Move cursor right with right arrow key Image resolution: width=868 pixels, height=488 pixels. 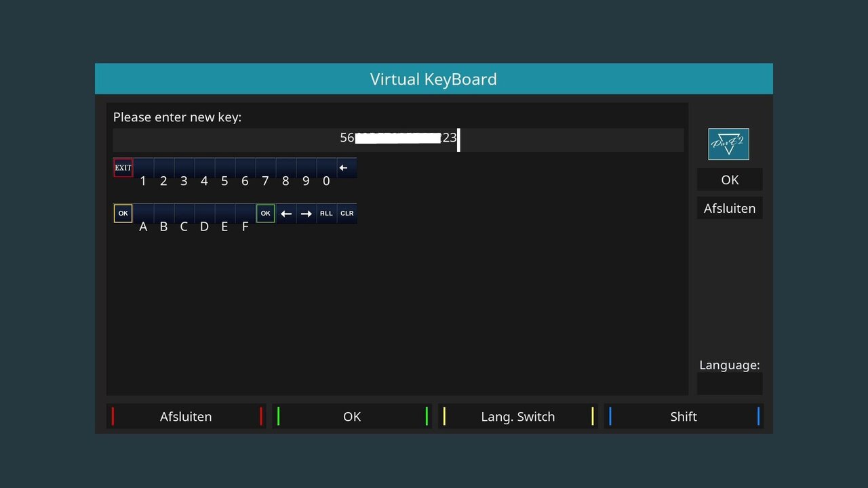[x=307, y=213]
